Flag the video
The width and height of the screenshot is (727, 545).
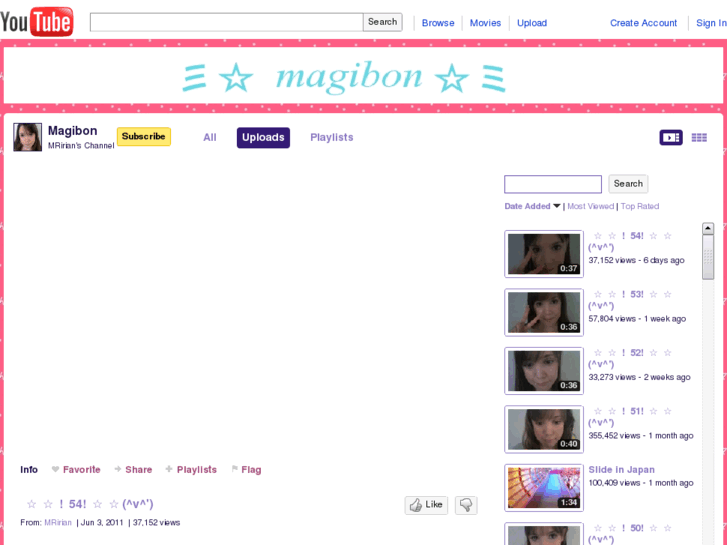(246, 469)
